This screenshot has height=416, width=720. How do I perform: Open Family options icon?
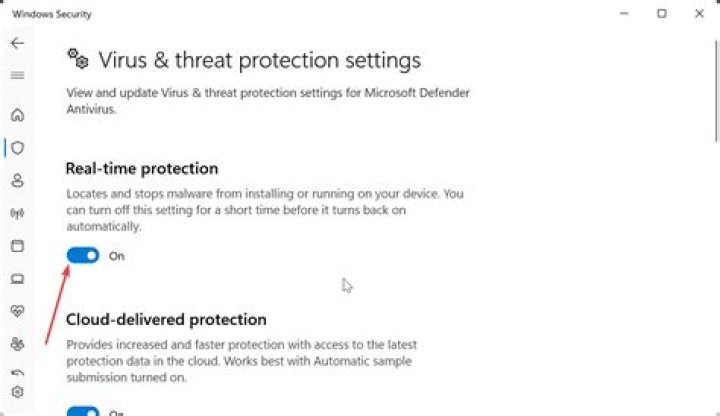[x=17, y=344]
